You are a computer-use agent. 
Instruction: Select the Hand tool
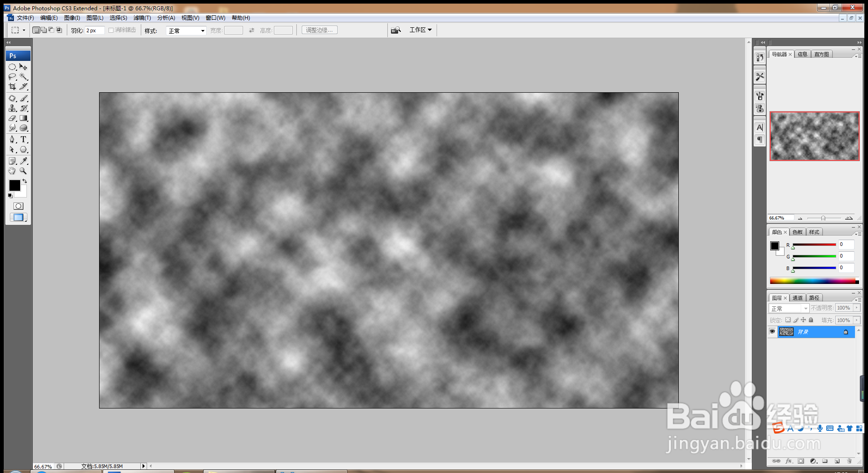tap(13, 171)
